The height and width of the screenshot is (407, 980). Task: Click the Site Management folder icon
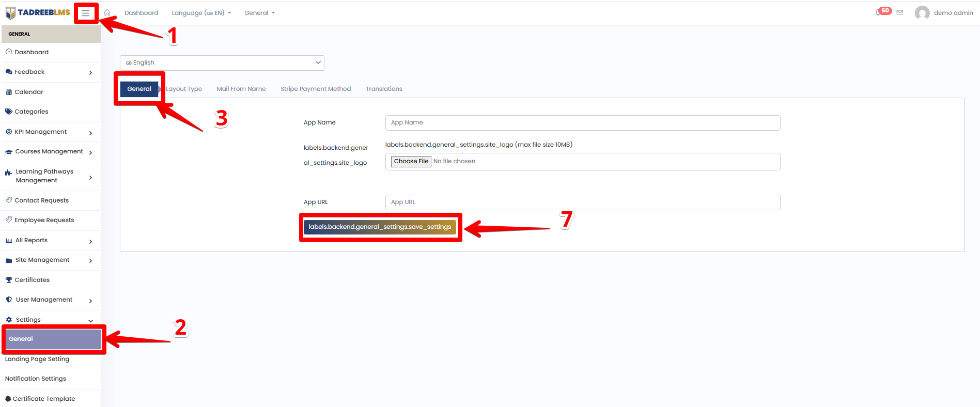tap(9, 260)
